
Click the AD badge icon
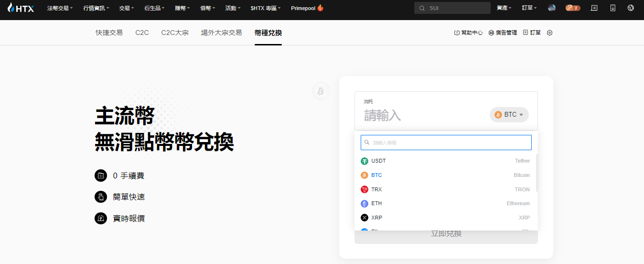[x=491, y=33]
